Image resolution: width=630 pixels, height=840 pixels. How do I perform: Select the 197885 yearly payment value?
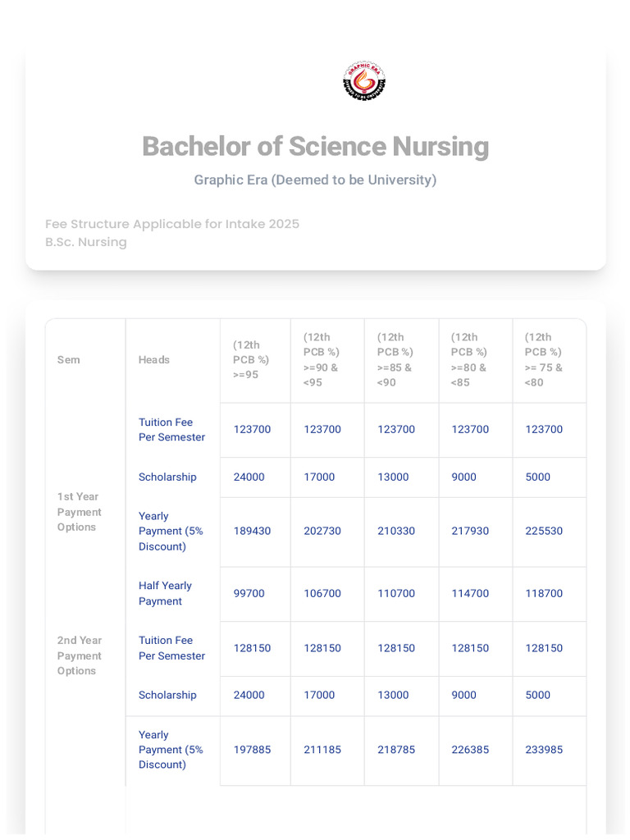(x=252, y=750)
